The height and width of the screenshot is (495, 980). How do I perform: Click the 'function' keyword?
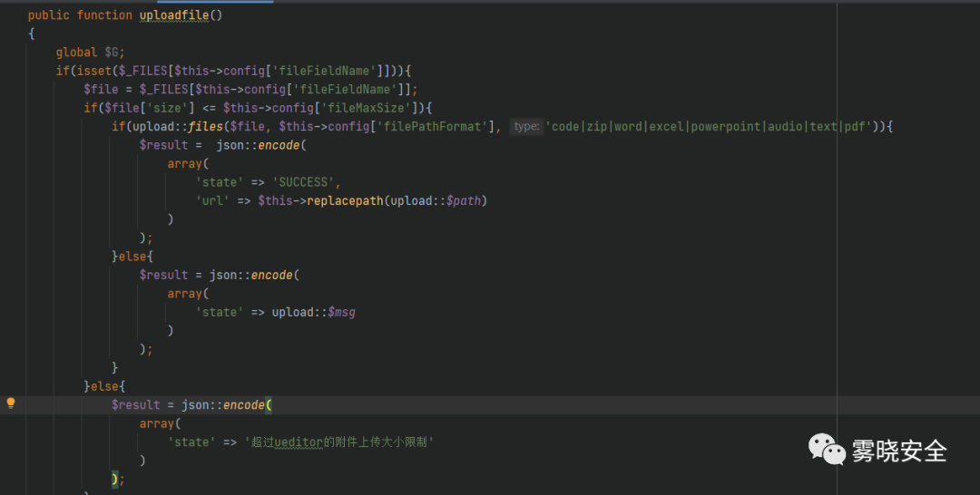(x=104, y=15)
